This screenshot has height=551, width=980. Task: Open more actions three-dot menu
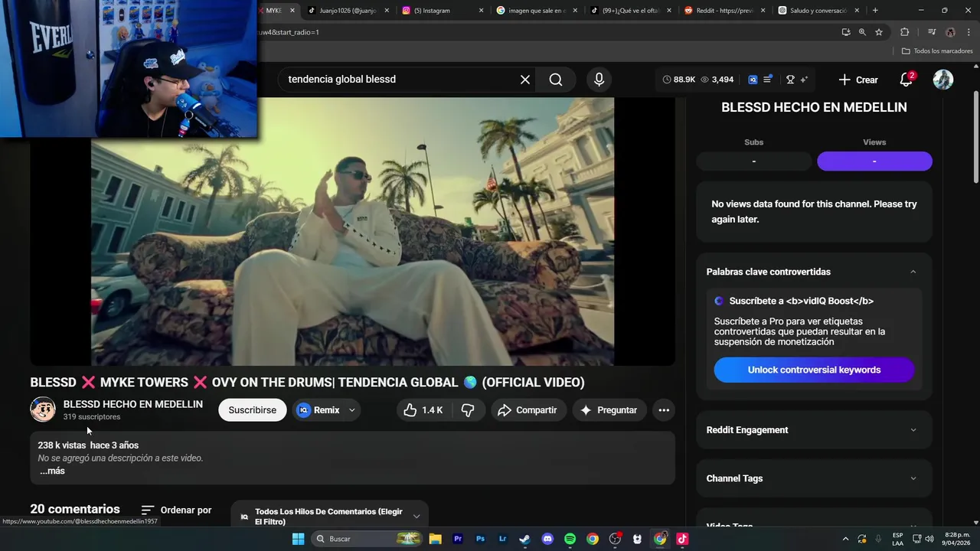click(664, 410)
